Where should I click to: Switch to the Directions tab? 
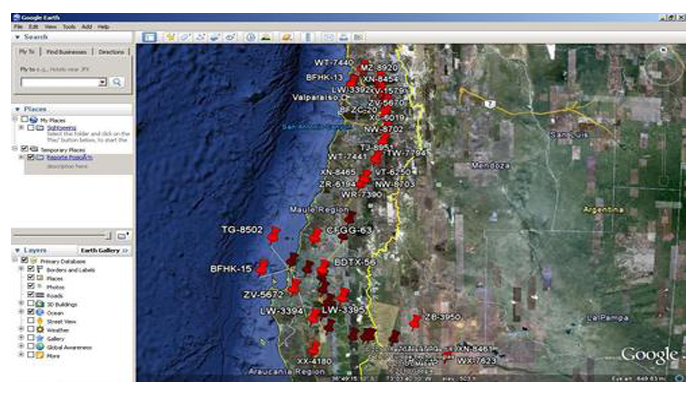pos(111,52)
